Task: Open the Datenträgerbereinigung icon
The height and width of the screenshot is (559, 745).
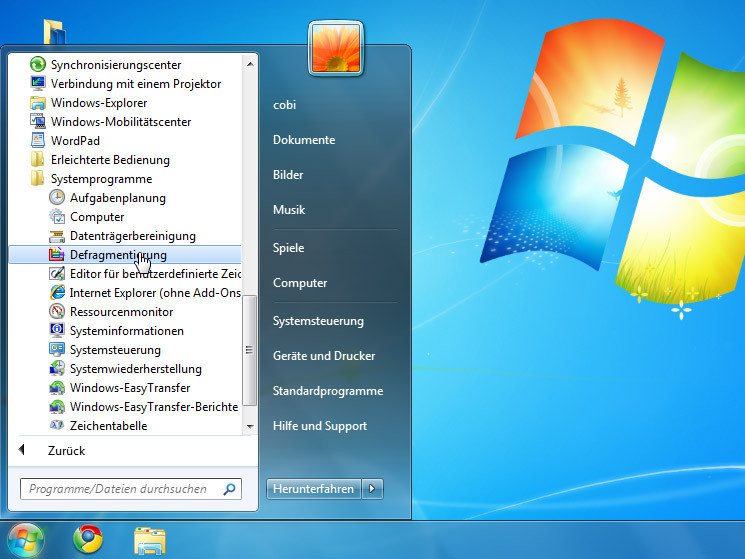Action: tap(57, 236)
